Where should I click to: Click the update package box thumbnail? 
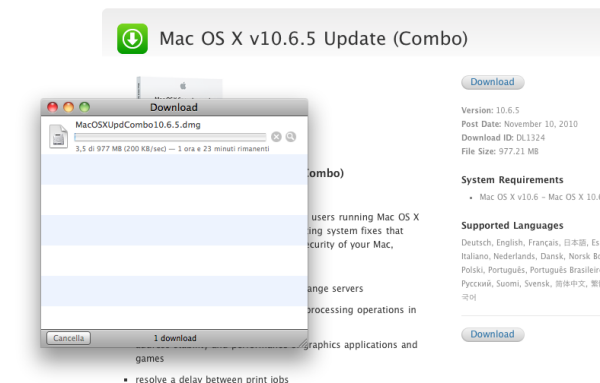(x=179, y=88)
